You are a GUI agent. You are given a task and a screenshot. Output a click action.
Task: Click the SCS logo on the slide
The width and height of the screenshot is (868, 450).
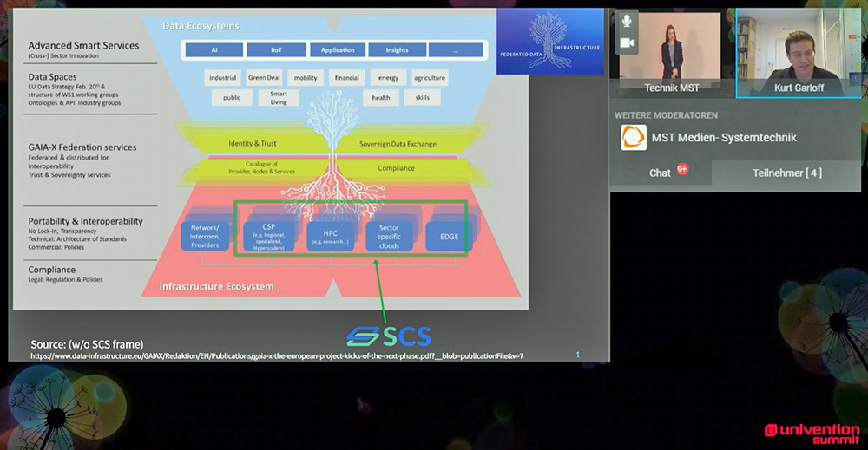tap(387, 335)
